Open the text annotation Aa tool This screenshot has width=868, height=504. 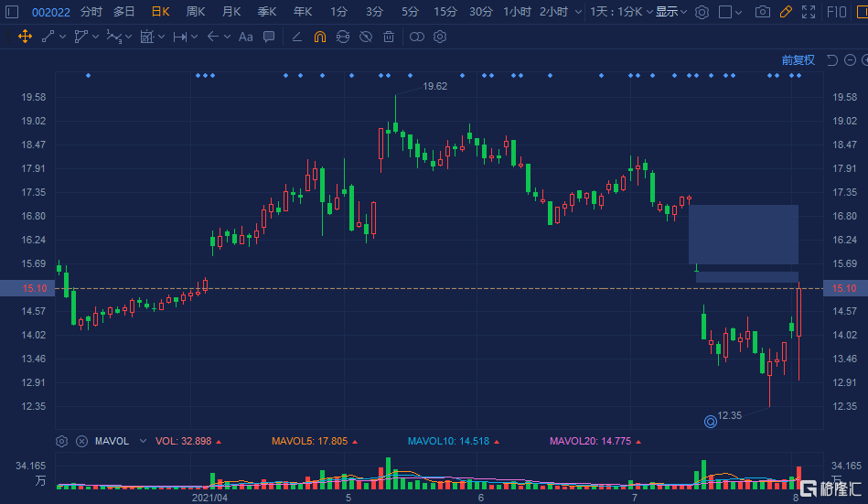[246, 37]
